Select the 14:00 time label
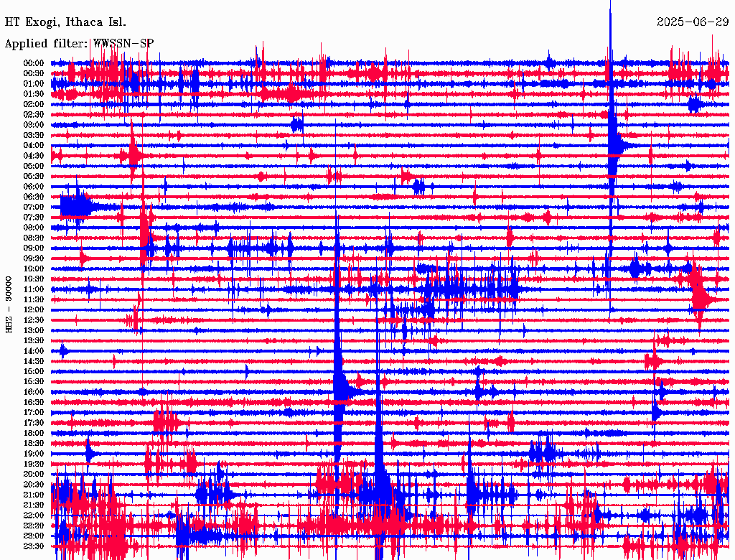 pos(34,351)
